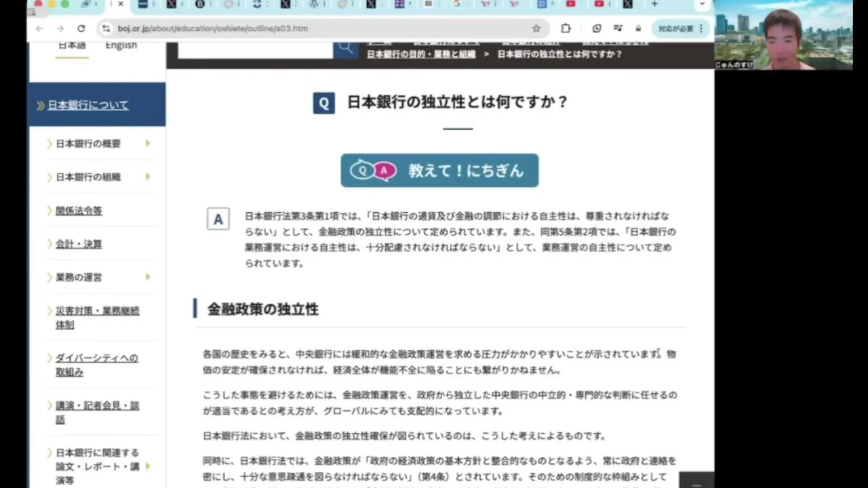Open 災害対策・業務継続体制 sidebar link

(98, 318)
